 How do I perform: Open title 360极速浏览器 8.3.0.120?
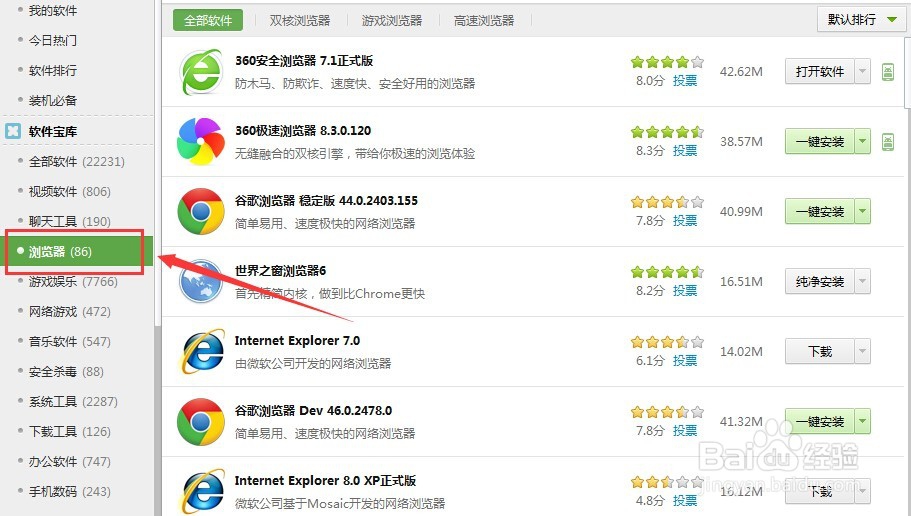click(303, 131)
